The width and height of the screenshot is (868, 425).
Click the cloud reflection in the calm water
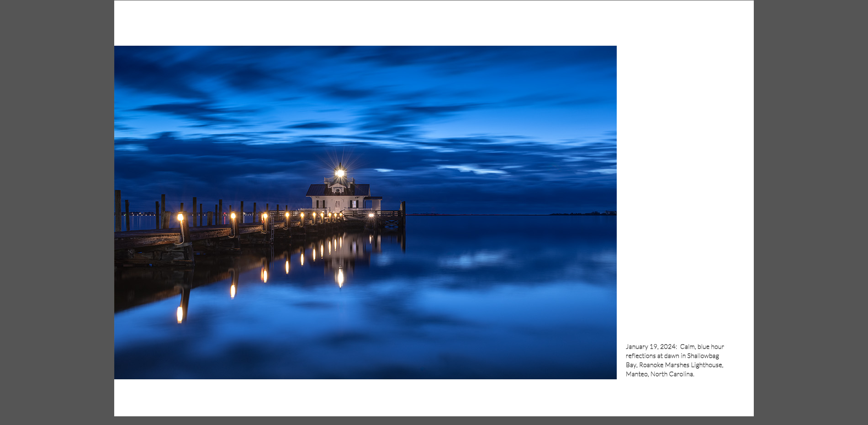[x=475, y=260]
